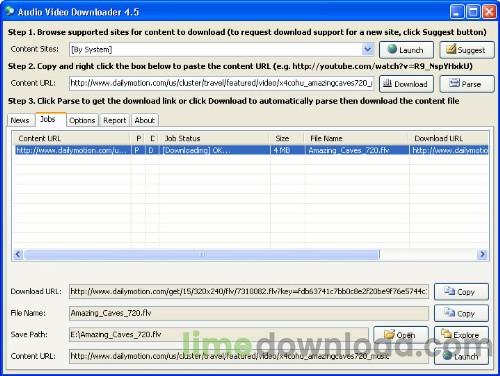Click the D column header in jobs list
Image resolution: width=500 pixels, height=376 pixels.
153,138
